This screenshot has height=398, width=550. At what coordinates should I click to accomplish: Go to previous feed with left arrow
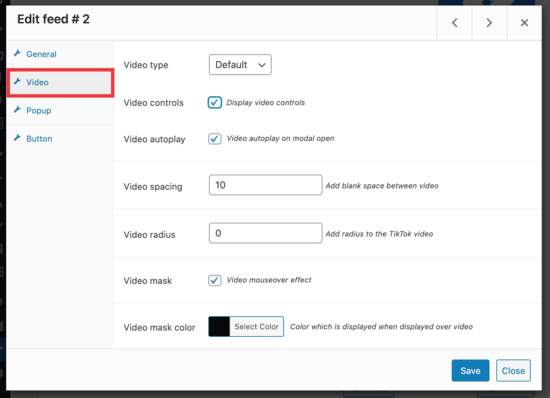[455, 23]
